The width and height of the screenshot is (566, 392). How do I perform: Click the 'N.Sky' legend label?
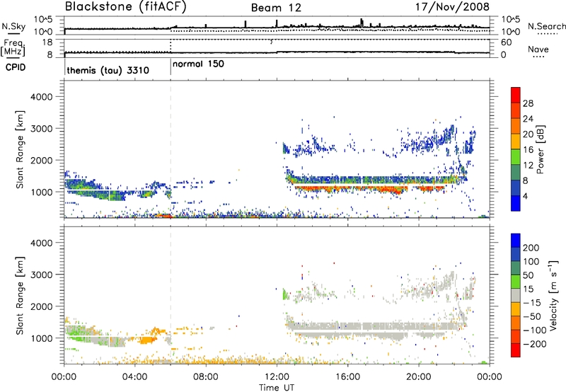13,26
